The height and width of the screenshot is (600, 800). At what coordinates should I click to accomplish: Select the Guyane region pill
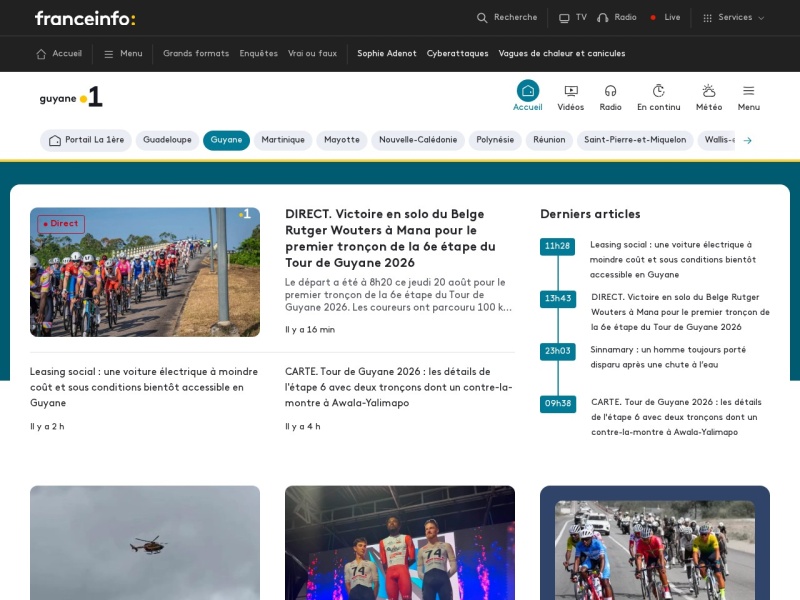226,140
